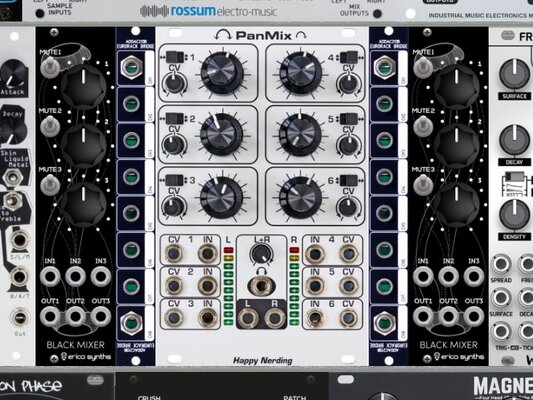Click the PanMix R output jack
Viewport: 533px width, 400px height.
[275, 318]
